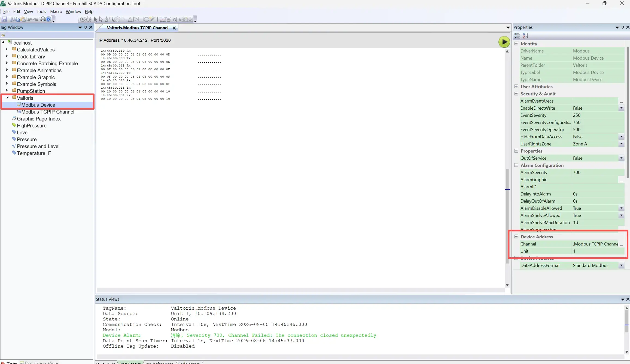Open AlarmDisableAllowed dropdown

tap(621, 208)
